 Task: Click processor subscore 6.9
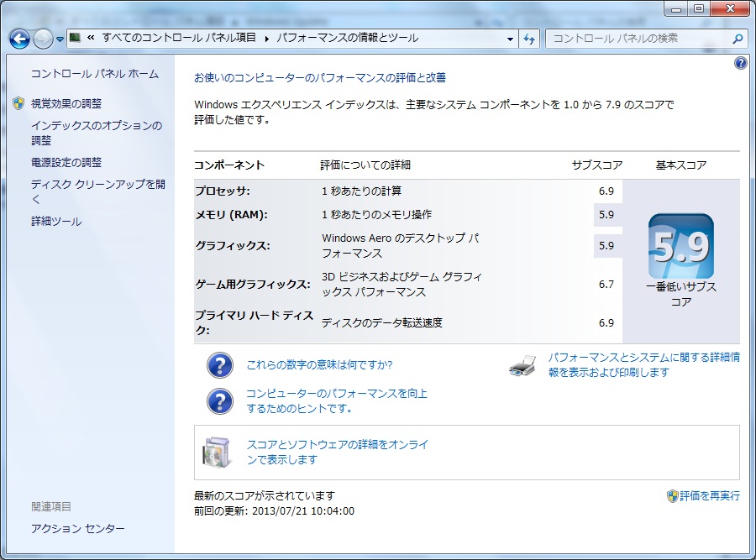[606, 191]
